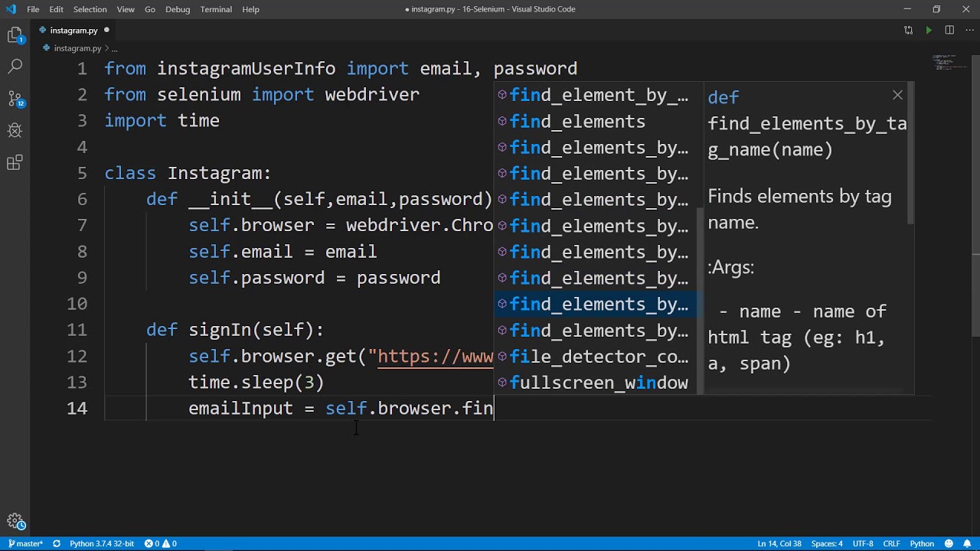This screenshot has height=551, width=980.
Task: Click the synchronize changes icon
Action: [x=57, y=544]
